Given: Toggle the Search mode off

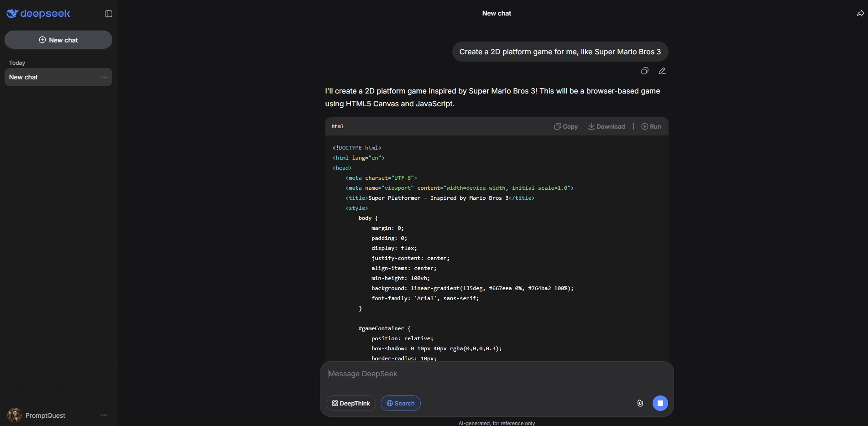Looking at the screenshot, I should pyautogui.click(x=400, y=403).
